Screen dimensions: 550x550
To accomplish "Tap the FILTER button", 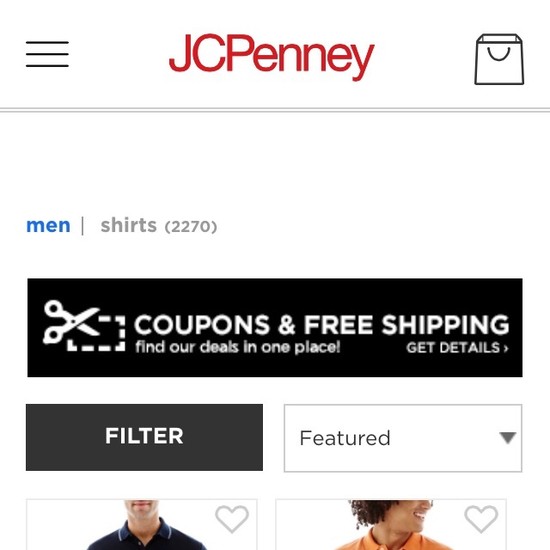I will click(x=144, y=437).
